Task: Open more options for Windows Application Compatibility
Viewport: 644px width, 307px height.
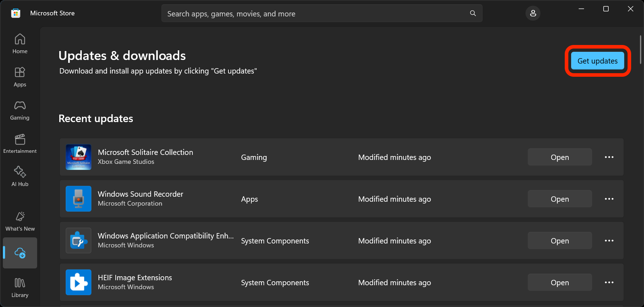Action: point(609,241)
